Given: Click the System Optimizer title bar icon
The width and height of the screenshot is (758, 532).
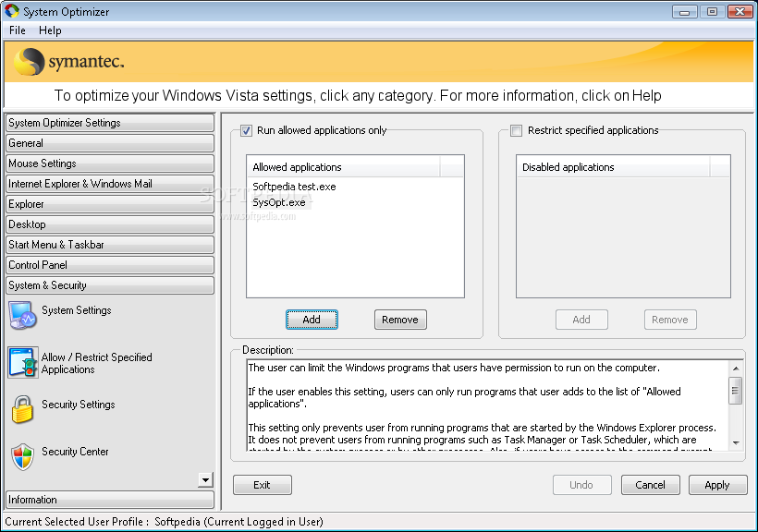Looking at the screenshot, I should [x=12, y=11].
